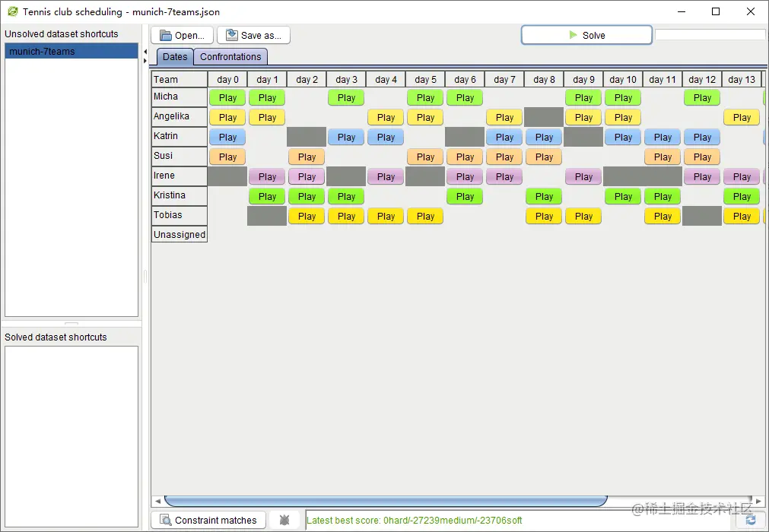Click Kristina's Play on day 10

[623, 196]
